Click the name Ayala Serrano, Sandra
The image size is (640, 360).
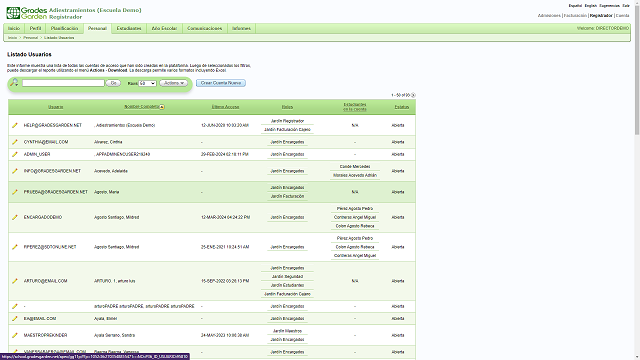pyautogui.click(x=115, y=335)
